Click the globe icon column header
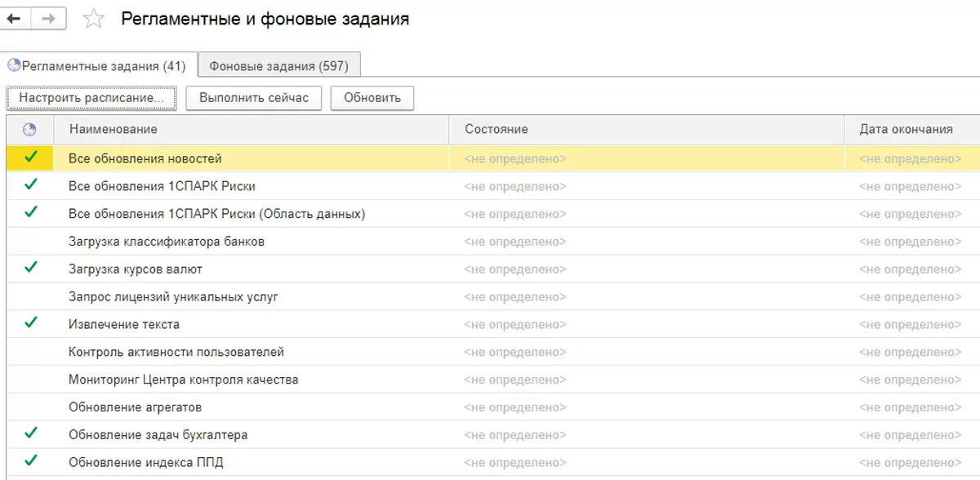The height and width of the screenshot is (480, 980). pyautogui.click(x=29, y=129)
